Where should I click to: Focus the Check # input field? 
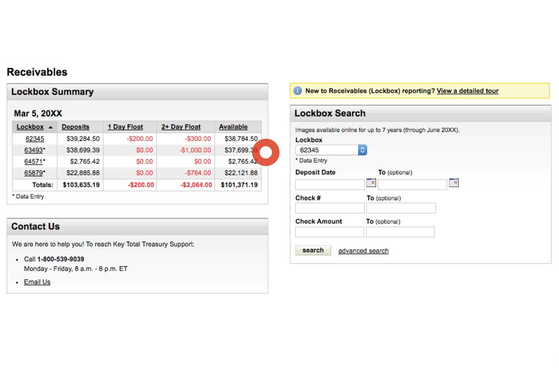[x=330, y=208]
